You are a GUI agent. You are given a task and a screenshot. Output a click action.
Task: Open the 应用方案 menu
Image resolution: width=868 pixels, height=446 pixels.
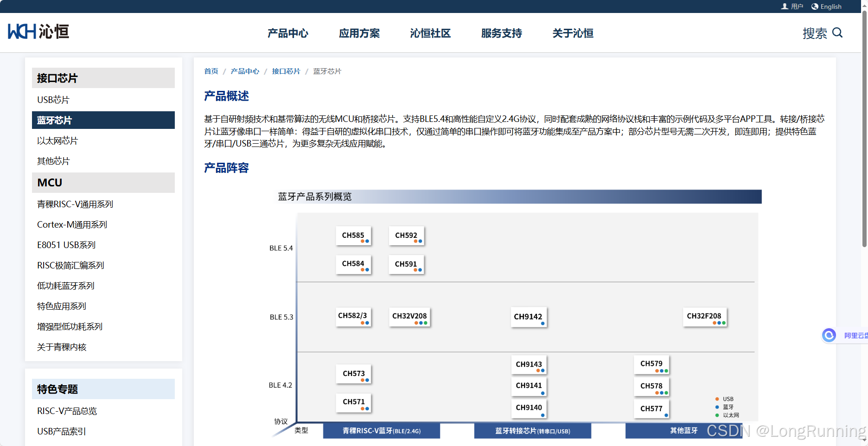coord(359,33)
